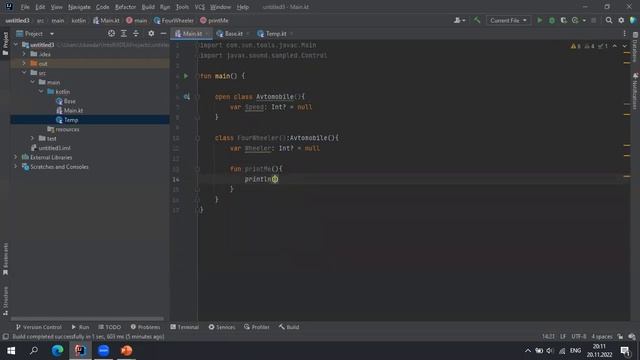
Task: Run the current file with green play button
Action: [x=540, y=20]
